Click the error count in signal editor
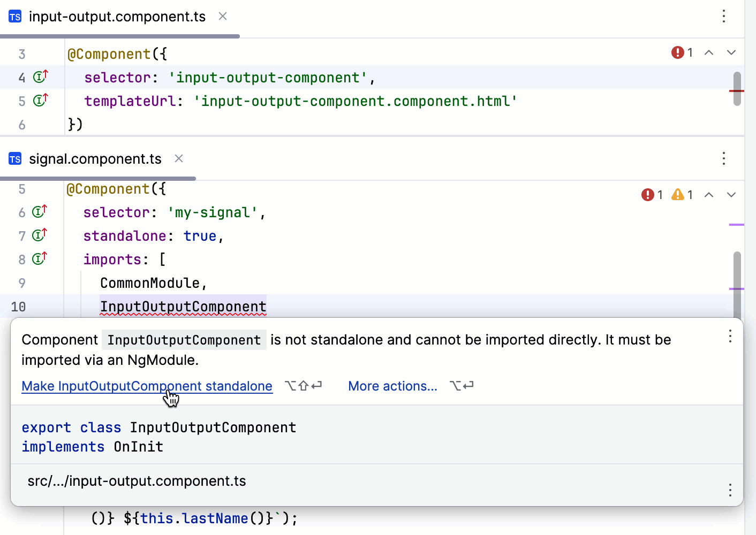 [x=652, y=195]
